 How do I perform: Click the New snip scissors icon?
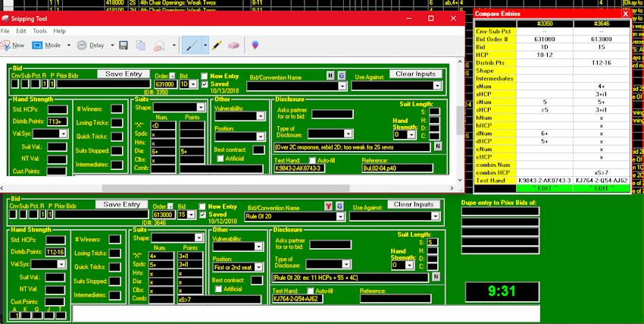pos(5,46)
